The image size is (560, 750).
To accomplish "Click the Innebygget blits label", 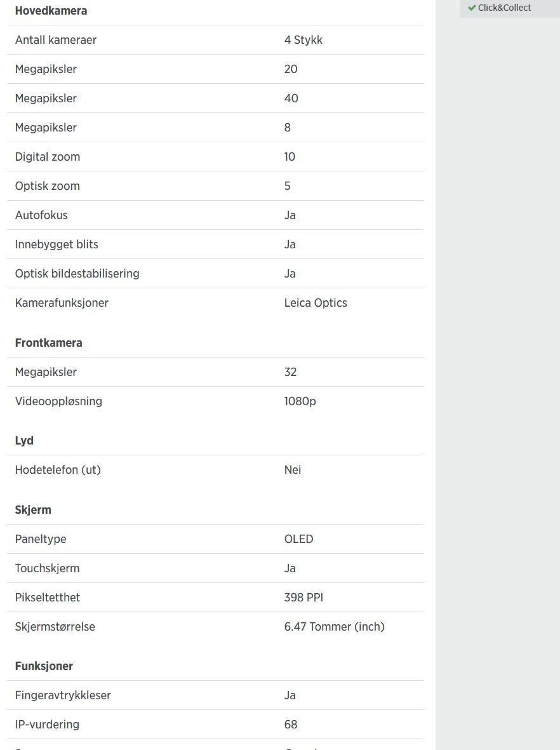I will pyautogui.click(x=57, y=244).
